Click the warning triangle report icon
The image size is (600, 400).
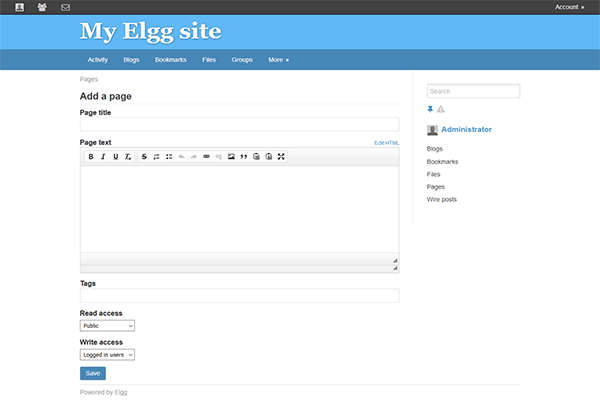coord(441,109)
